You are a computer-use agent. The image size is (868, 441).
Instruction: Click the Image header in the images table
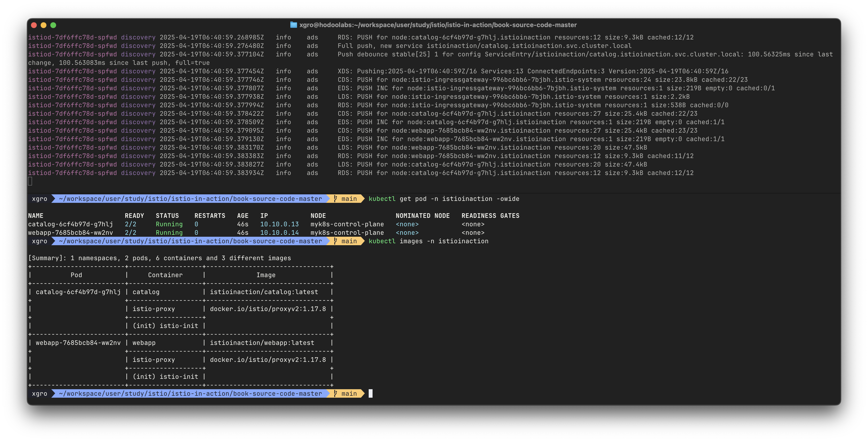(x=266, y=275)
